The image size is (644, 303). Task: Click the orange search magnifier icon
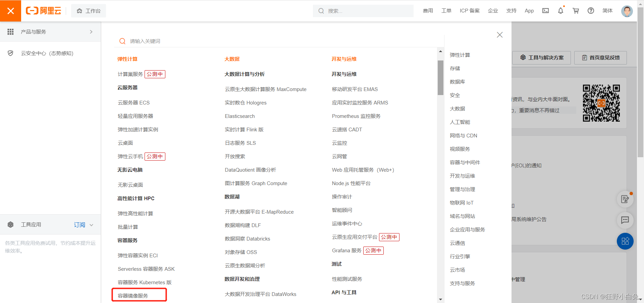(122, 41)
